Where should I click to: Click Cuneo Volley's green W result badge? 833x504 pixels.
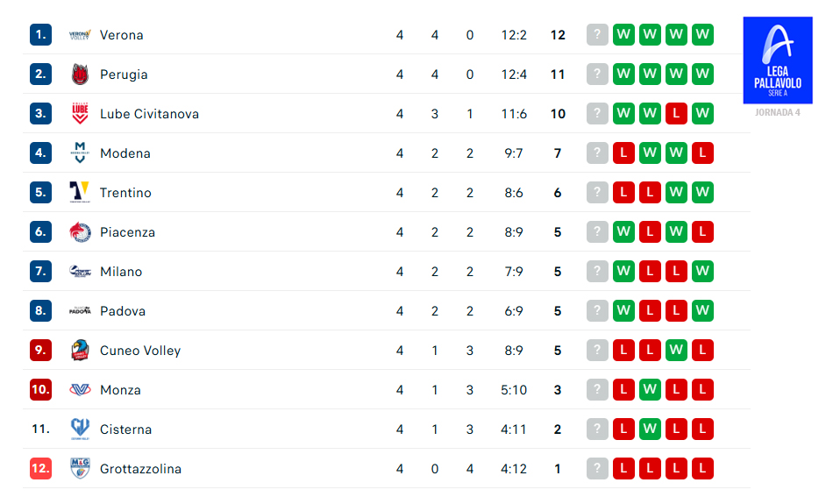pos(676,351)
